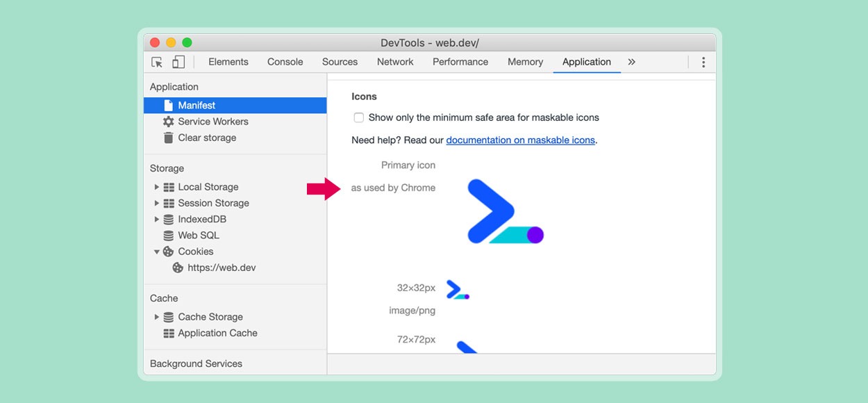Click the Icons section heading
Screen dimensions: 868x403
364,97
